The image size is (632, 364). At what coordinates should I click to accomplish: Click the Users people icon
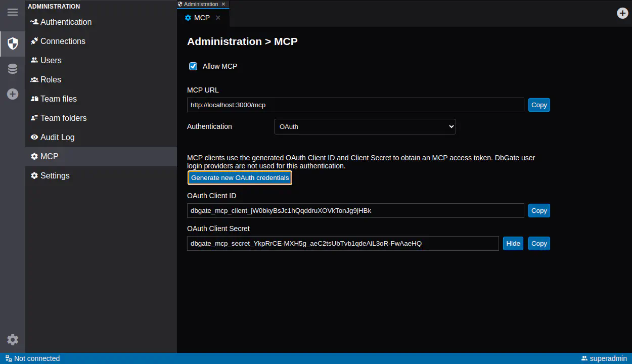click(34, 60)
